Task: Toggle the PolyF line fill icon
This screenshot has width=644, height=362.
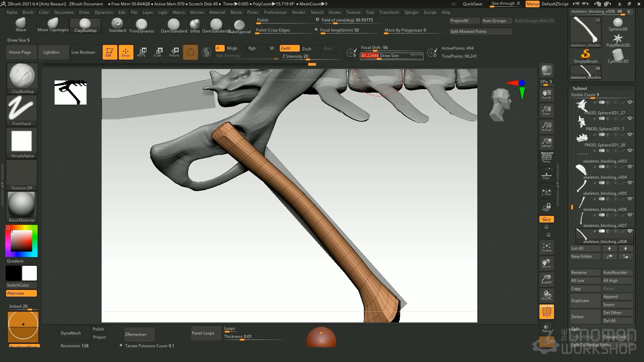Action: pos(546,312)
